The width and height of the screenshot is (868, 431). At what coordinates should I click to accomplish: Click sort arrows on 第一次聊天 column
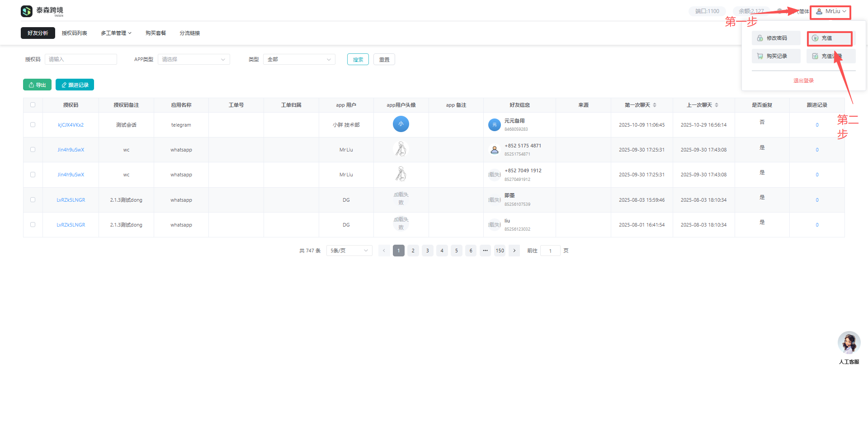(655, 105)
